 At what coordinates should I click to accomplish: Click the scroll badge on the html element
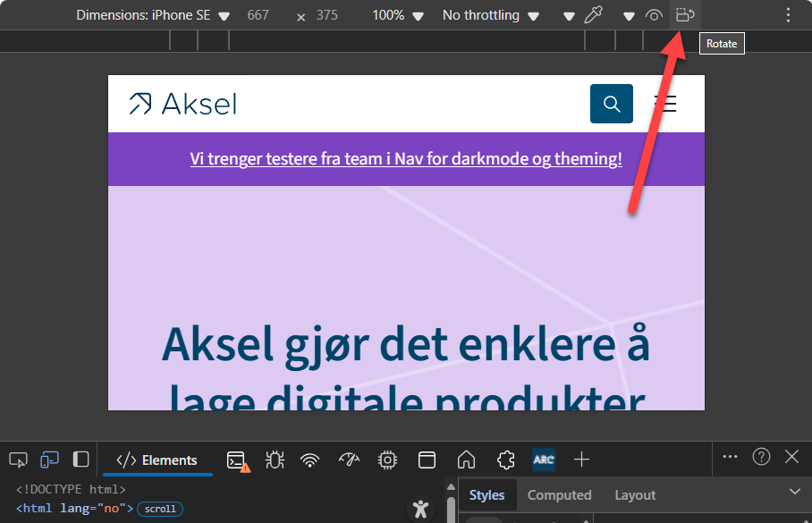[159, 508]
